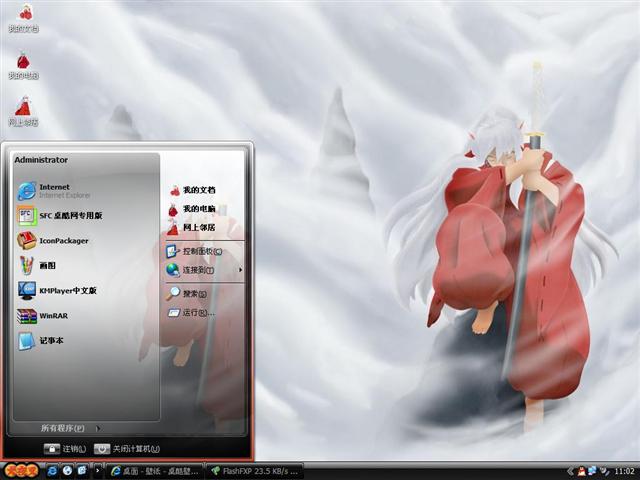Click globe browser quick launch icon
This screenshot has width=640, height=480.
[67, 471]
